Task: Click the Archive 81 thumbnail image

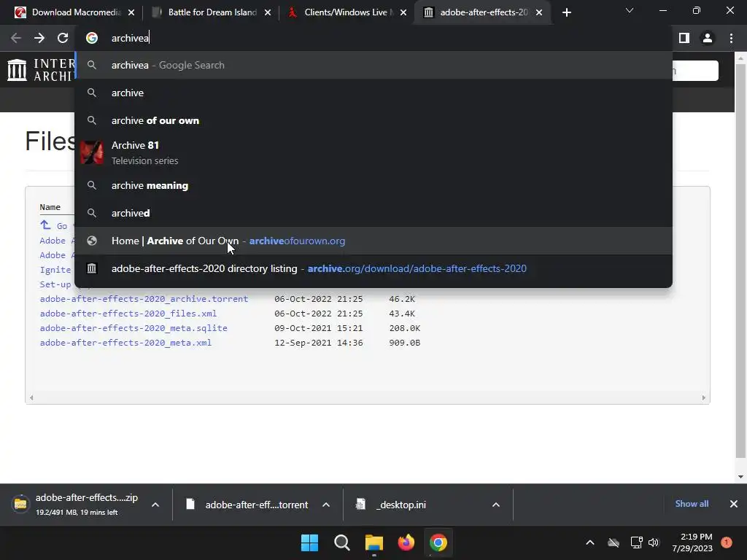Action: [x=92, y=153]
